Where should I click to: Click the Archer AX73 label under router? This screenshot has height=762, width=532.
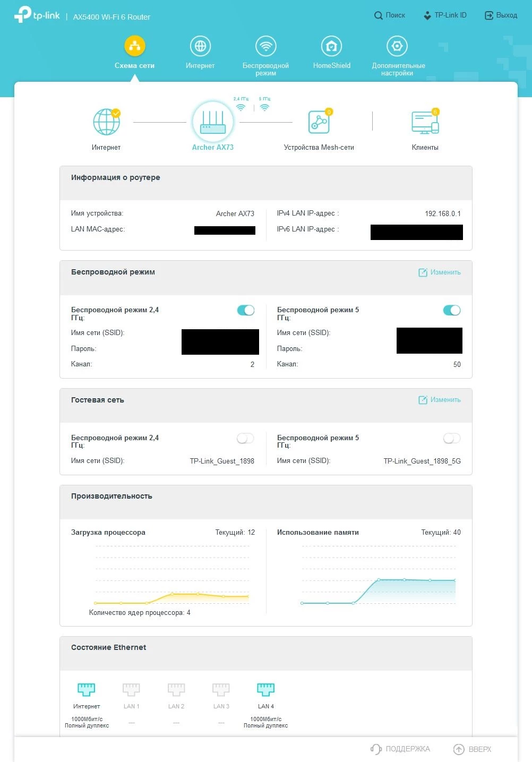tap(213, 148)
